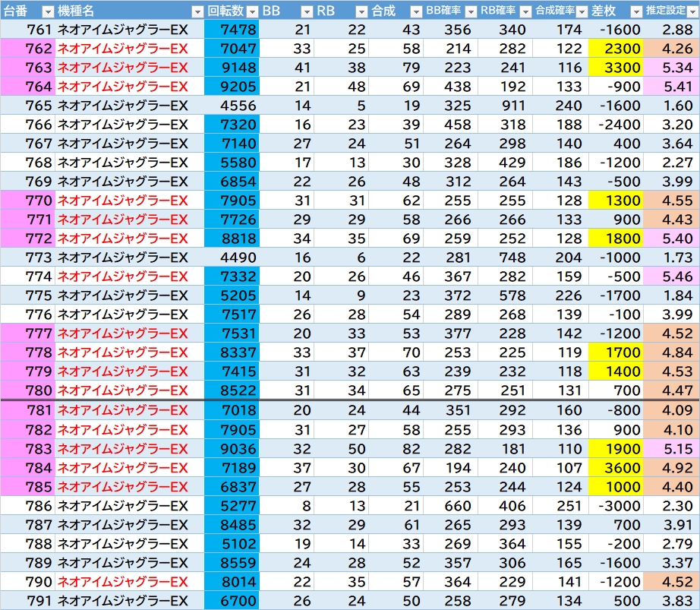Image resolution: width=700 pixels, height=610 pixels.
Task: Select machine number cell 785
Action: click(x=27, y=487)
